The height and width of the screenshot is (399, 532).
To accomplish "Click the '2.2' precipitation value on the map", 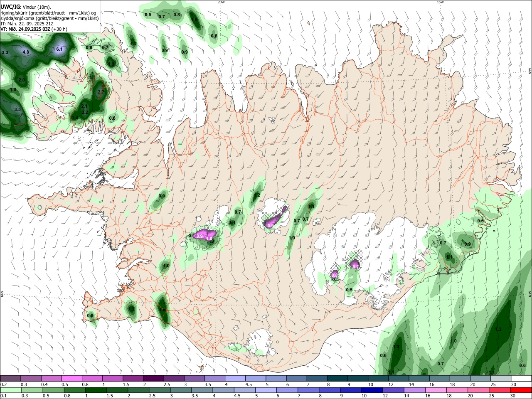I will click(84, 112).
